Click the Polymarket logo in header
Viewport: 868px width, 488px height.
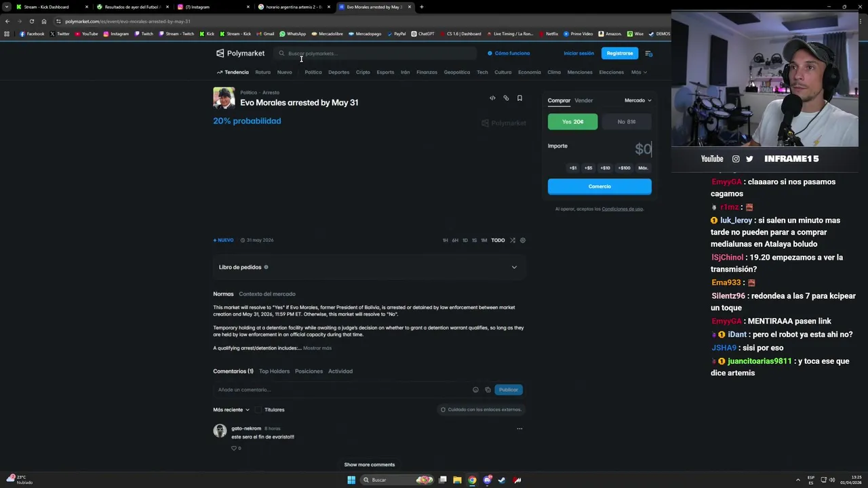240,53
